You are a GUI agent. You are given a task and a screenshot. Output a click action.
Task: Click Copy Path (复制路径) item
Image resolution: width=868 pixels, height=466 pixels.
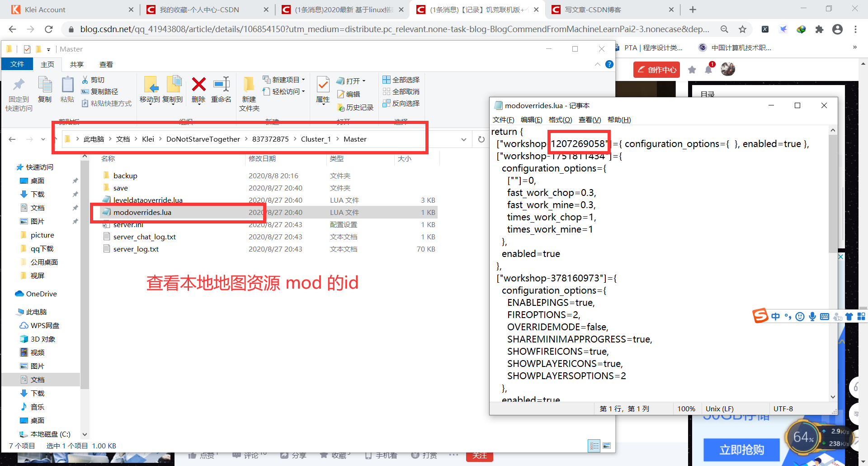coord(100,91)
